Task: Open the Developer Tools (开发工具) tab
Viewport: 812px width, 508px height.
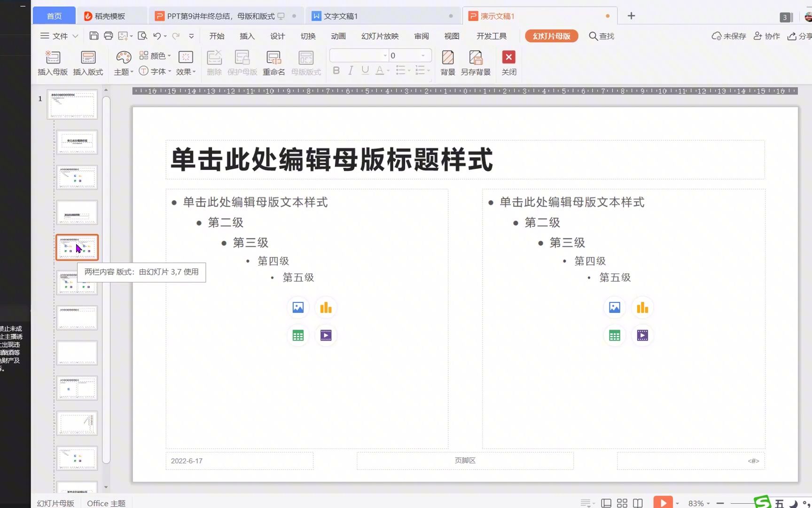Action: (x=492, y=36)
